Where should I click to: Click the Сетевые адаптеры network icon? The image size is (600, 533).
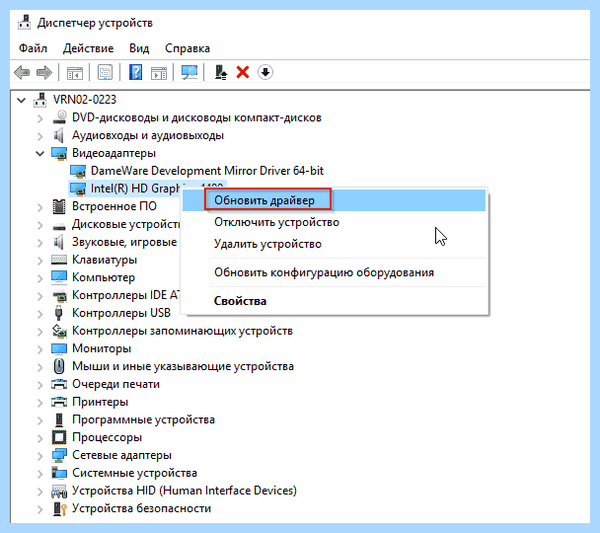coord(59,455)
